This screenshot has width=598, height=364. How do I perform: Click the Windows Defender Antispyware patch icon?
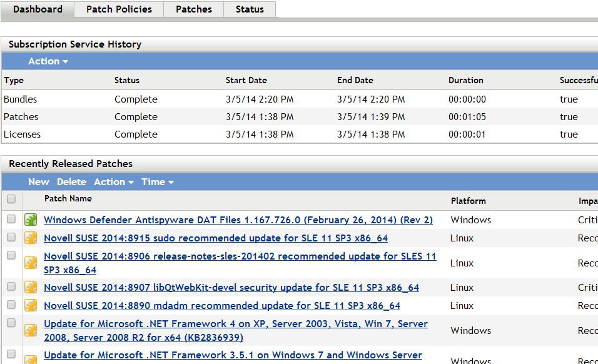pos(31,220)
